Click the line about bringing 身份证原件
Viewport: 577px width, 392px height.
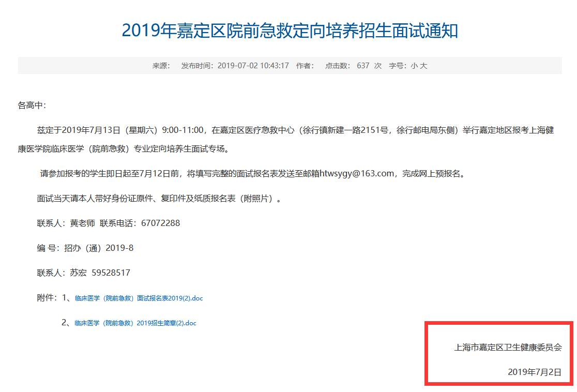[x=159, y=199]
